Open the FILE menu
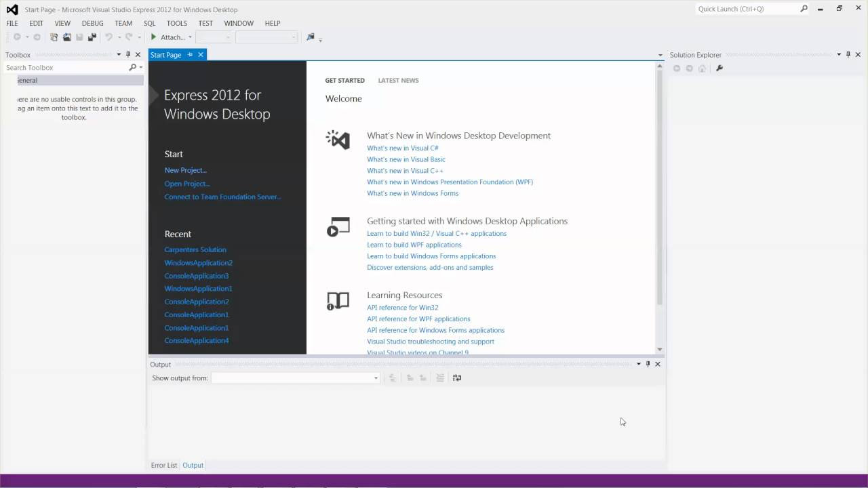 pyautogui.click(x=12, y=23)
